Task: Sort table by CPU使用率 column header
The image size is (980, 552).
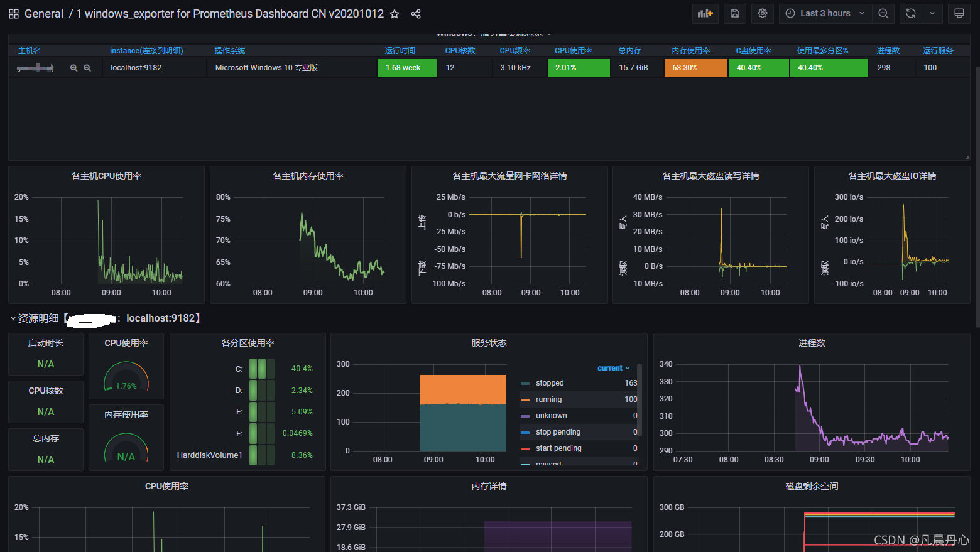Action: (x=574, y=51)
